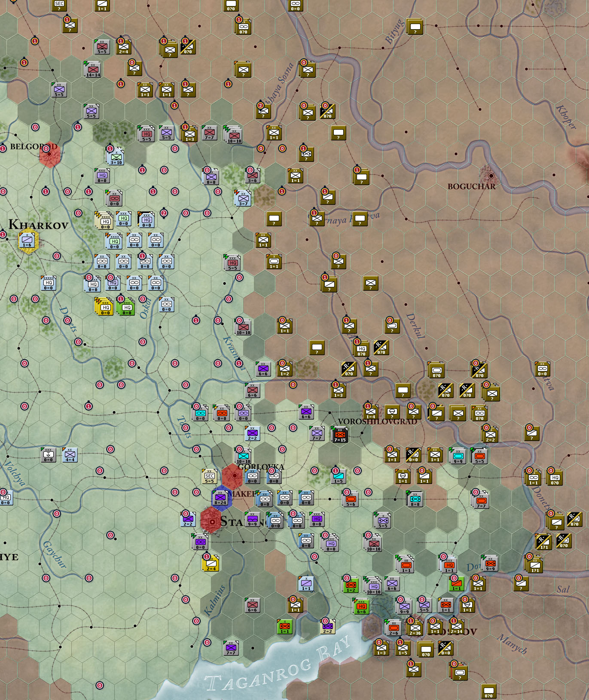Click the green-and-red 1=2 unit
Screen dimensions: 589x700
pos(351,584)
